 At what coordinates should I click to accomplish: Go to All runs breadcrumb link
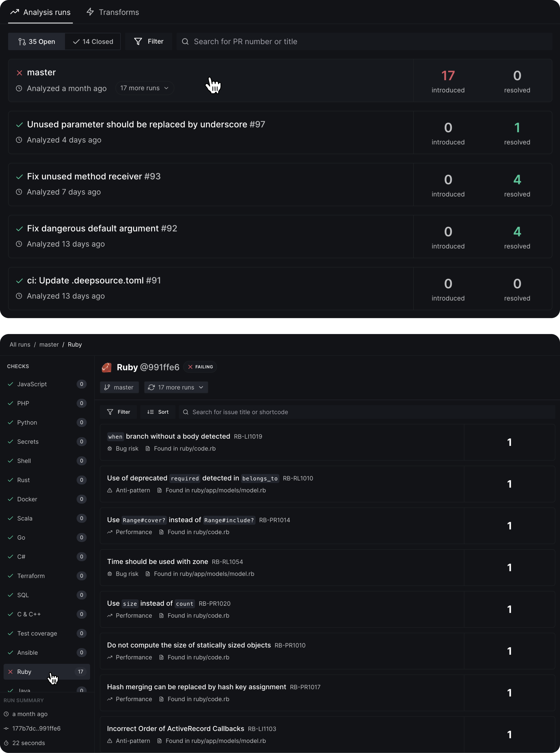tap(20, 344)
